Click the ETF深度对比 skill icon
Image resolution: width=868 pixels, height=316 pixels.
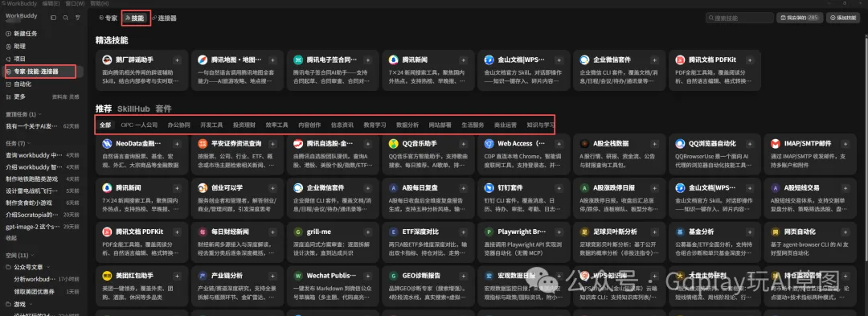pyautogui.click(x=393, y=232)
